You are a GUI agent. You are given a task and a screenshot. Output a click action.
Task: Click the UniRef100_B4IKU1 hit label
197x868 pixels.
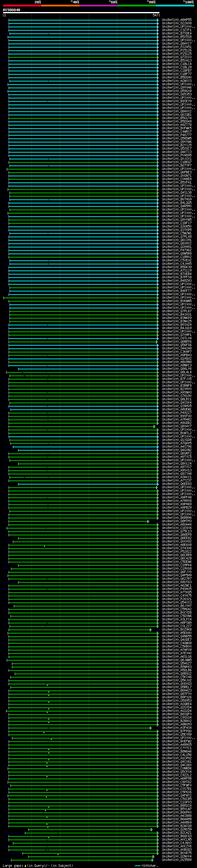click(x=177, y=314)
